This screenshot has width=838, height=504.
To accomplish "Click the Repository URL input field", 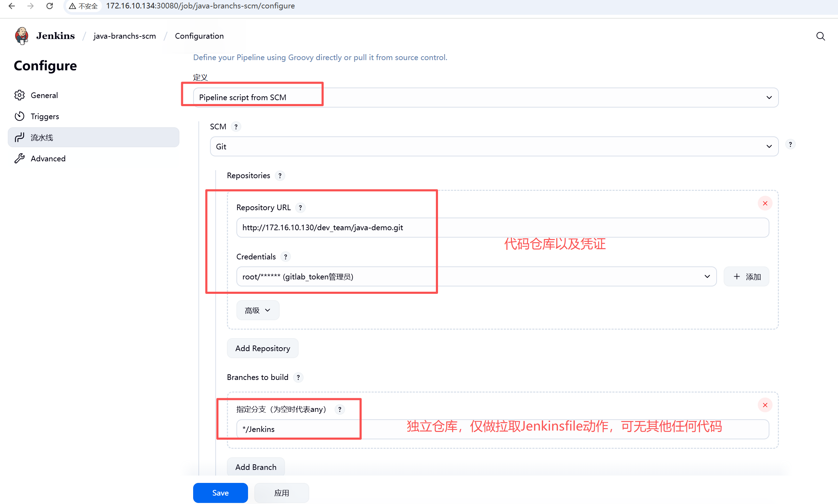I will click(x=502, y=227).
